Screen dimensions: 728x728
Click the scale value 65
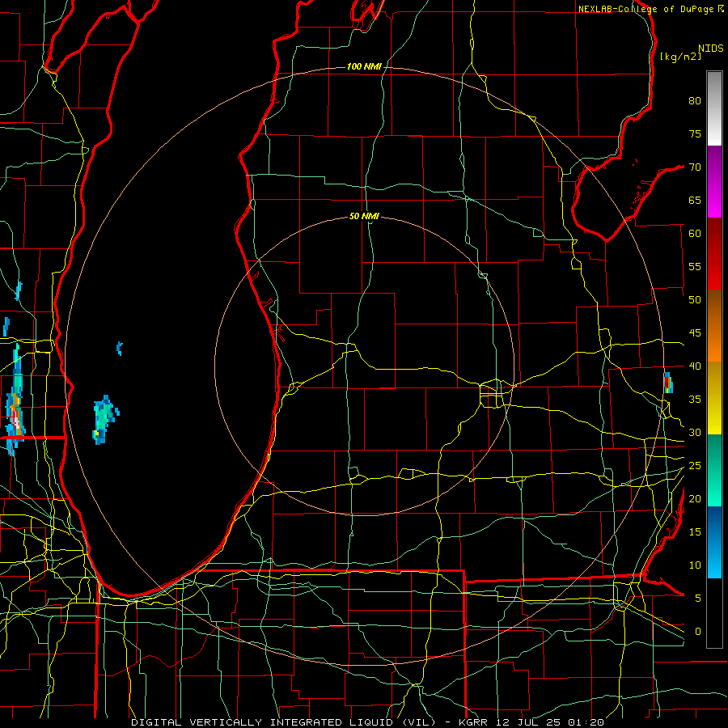tap(695, 200)
